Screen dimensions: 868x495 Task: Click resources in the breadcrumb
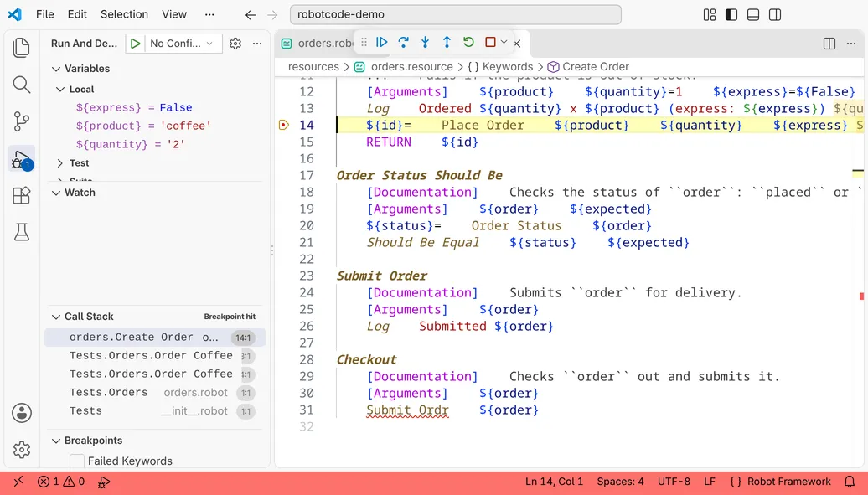tap(313, 67)
